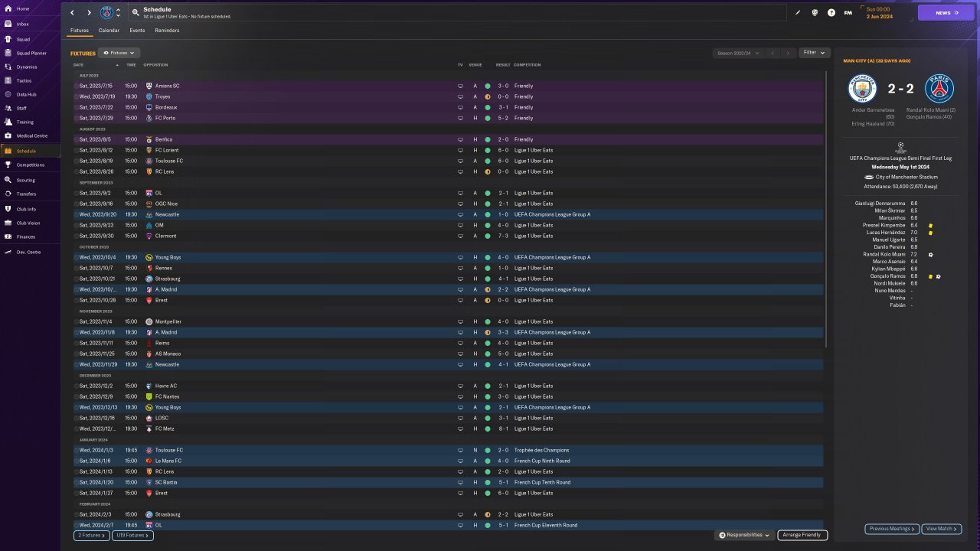Open the Responsibilities dropdown

pyautogui.click(x=744, y=535)
